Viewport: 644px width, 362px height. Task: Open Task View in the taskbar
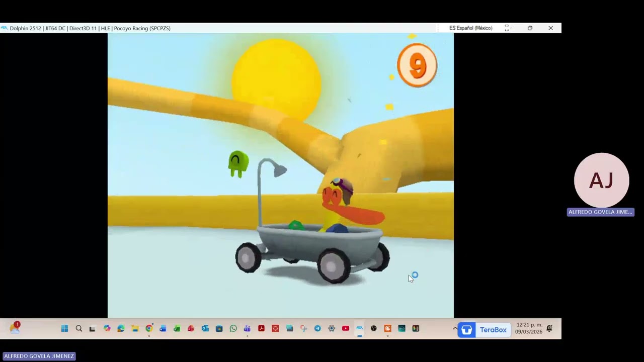[x=92, y=328]
